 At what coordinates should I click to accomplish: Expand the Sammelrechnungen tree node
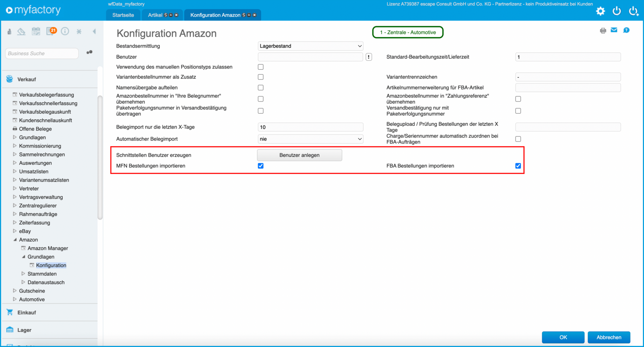pyautogui.click(x=15, y=154)
